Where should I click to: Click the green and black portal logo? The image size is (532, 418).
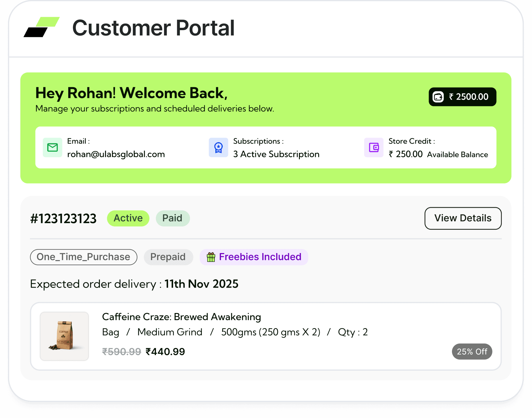41,27
